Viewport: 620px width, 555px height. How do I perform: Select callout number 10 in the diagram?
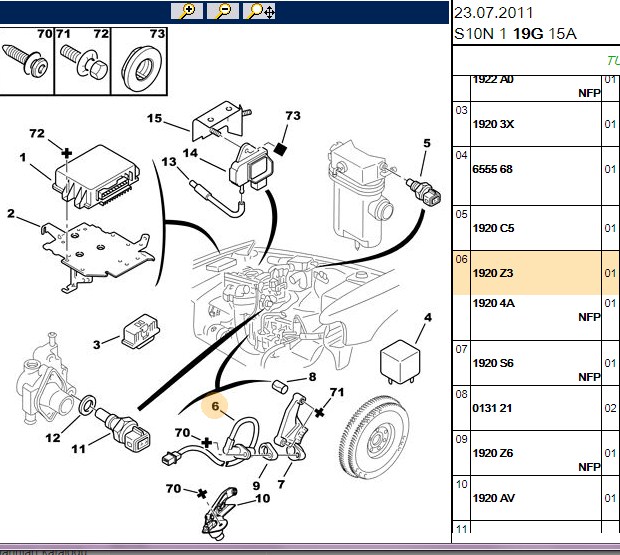(263, 498)
